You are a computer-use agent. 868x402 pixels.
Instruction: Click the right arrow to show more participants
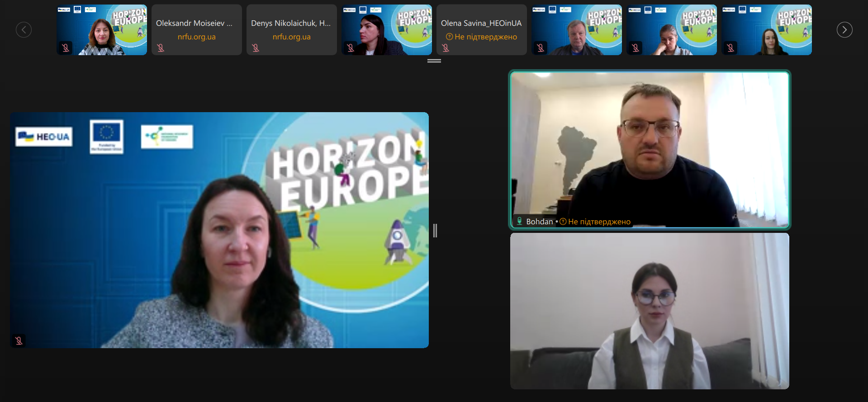pyautogui.click(x=844, y=30)
